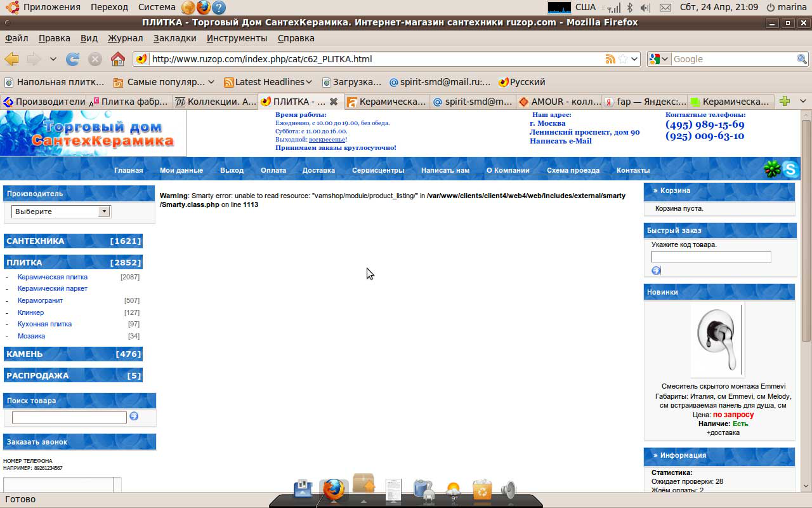Expand the САНТЕХНИКА category
This screenshot has width=812, height=508.
pyautogui.click(x=74, y=241)
